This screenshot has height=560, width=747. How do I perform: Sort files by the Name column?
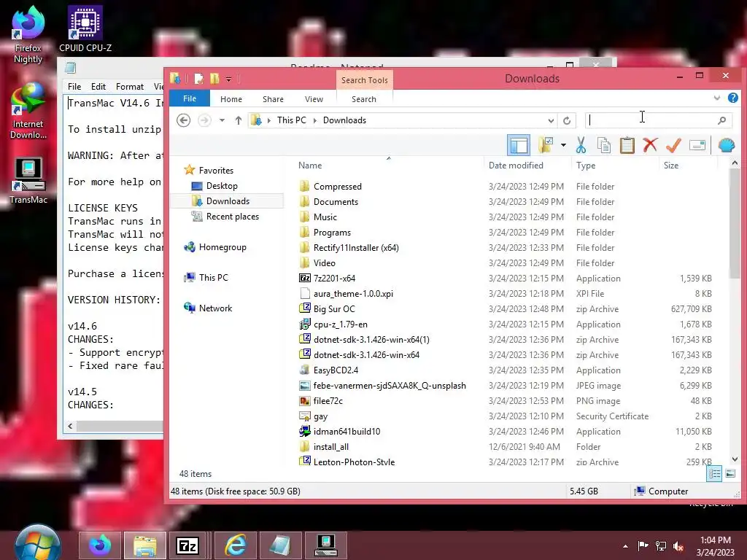(310, 166)
